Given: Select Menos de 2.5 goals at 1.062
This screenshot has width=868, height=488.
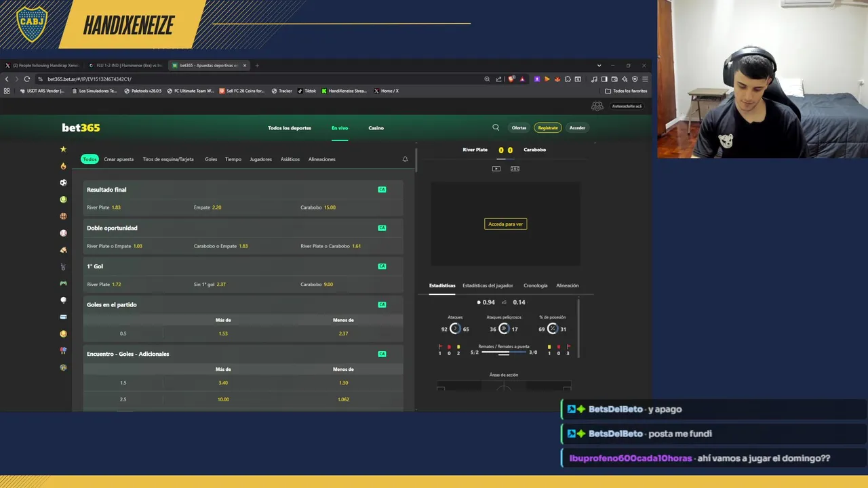Looking at the screenshot, I should coord(343,399).
